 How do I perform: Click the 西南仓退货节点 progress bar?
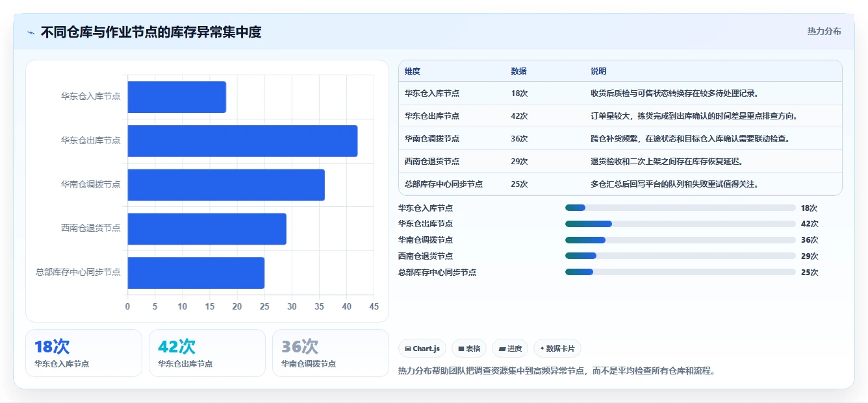coord(680,256)
